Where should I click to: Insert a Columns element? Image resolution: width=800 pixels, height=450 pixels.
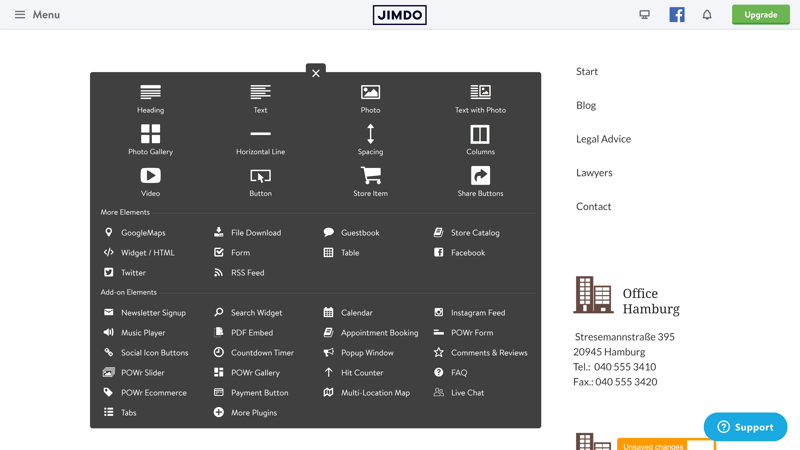[480, 140]
